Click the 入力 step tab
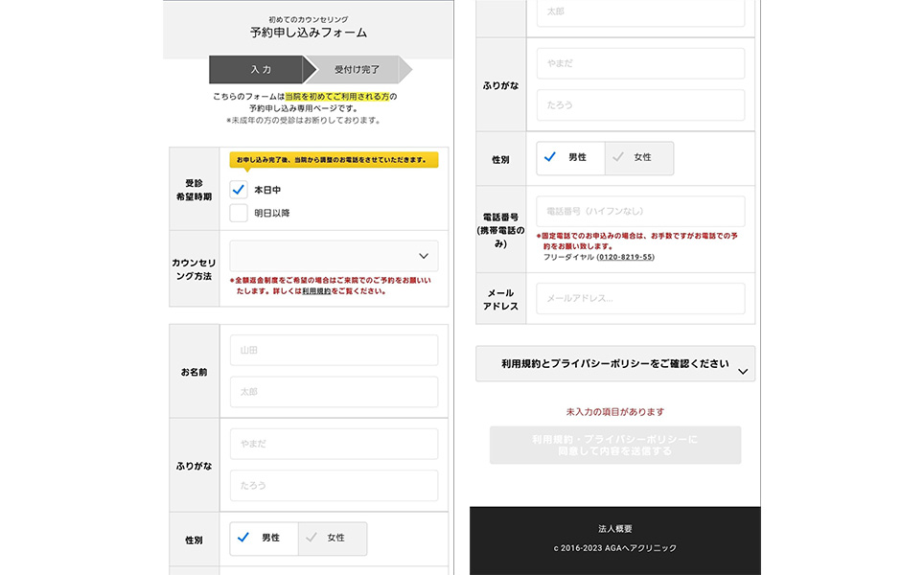 point(261,70)
